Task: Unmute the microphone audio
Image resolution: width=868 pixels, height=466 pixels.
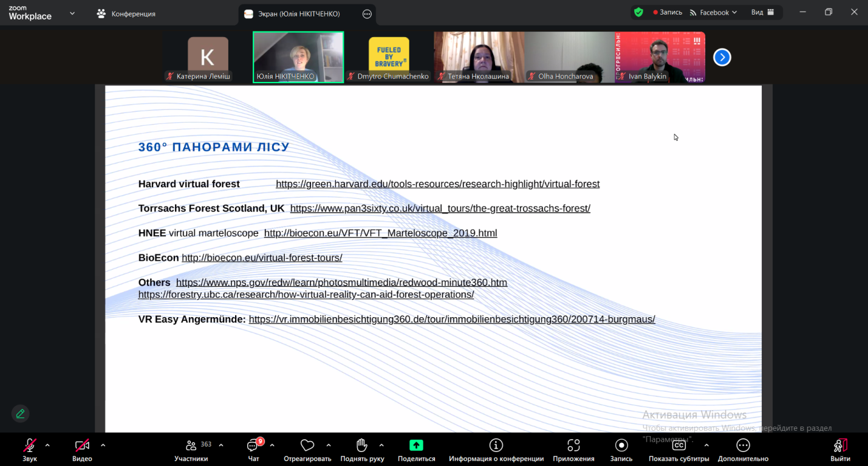Action: pyautogui.click(x=29, y=445)
